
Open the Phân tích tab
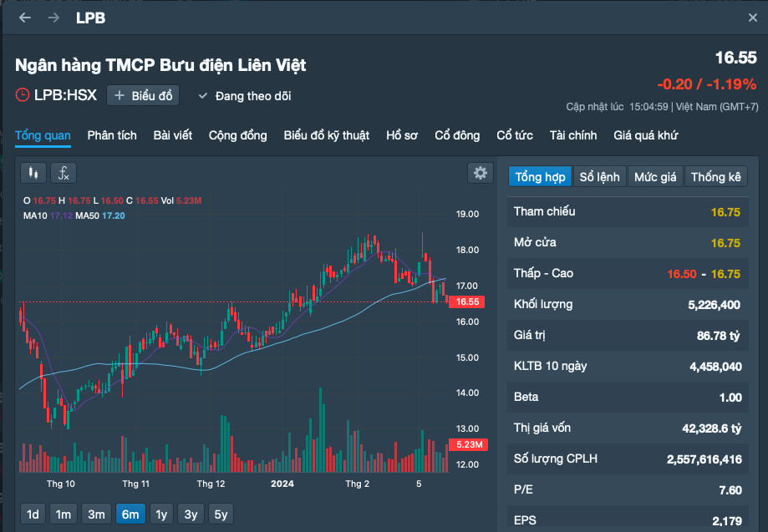point(112,135)
